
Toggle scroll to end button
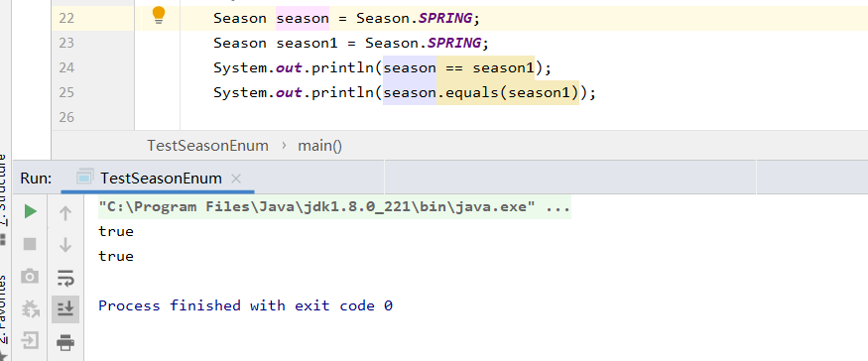point(65,309)
